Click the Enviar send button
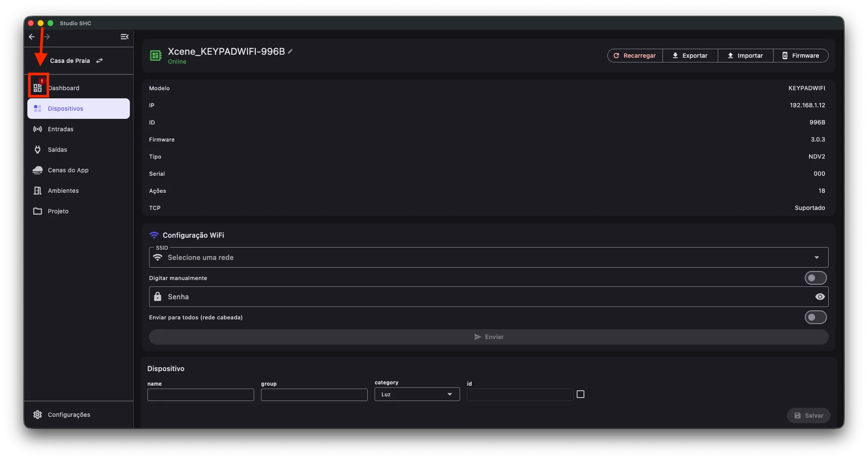868x460 pixels. tap(489, 337)
